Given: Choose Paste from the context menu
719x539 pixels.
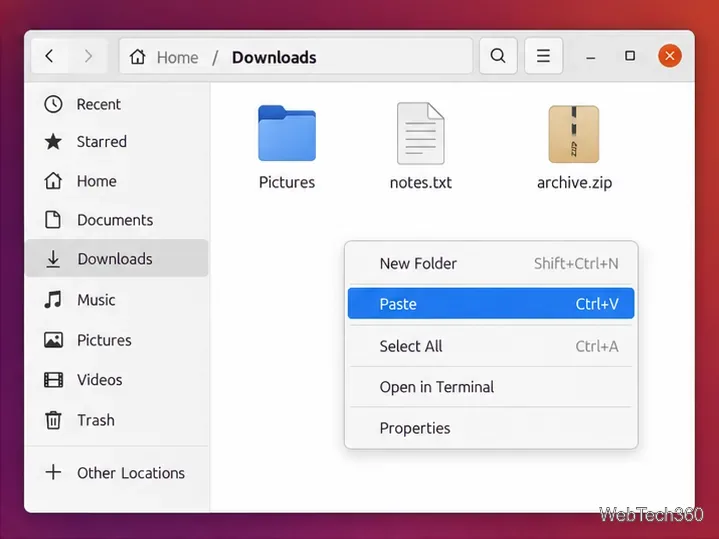Looking at the screenshot, I should tap(491, 304).
